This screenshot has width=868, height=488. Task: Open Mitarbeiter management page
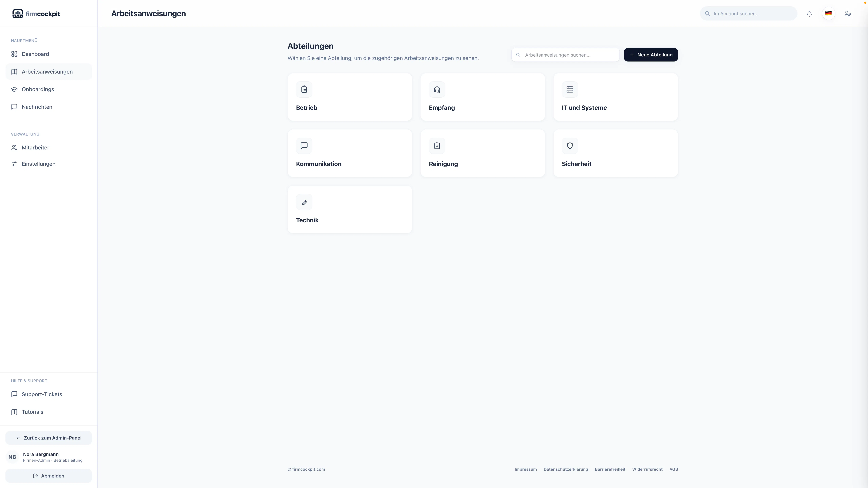[48, 148]
